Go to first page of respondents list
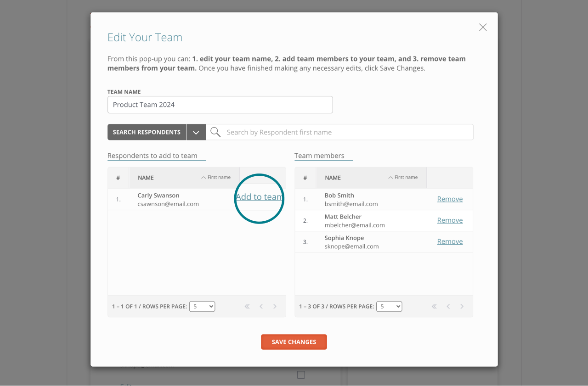 (x=247, y=307)
